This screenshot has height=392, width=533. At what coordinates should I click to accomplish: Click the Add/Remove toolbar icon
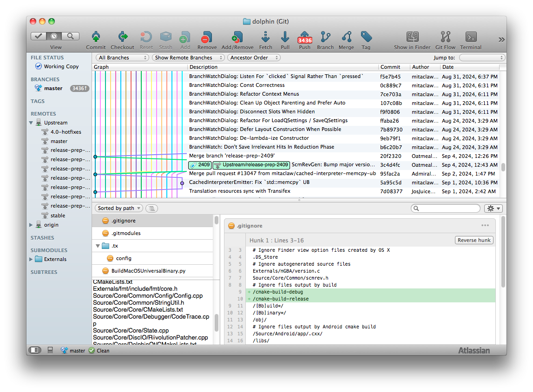(x=237, y=37)
